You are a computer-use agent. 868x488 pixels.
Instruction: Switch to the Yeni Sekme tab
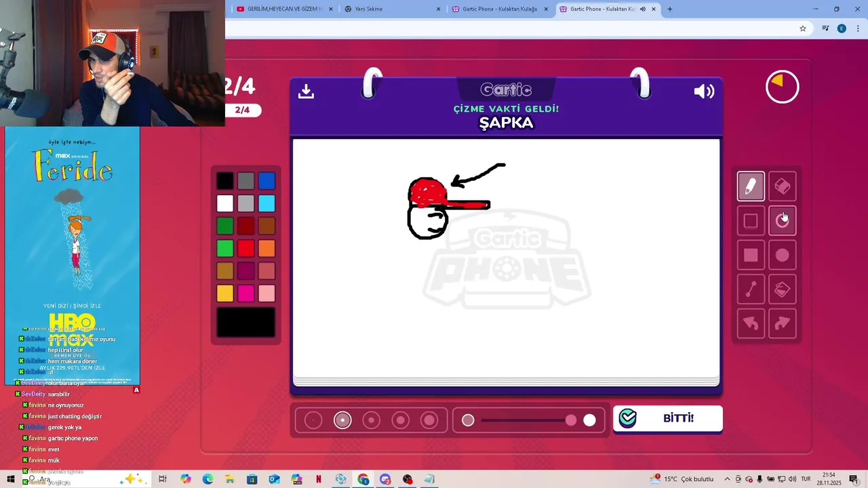pyautogui.click(x=393, y=9)
